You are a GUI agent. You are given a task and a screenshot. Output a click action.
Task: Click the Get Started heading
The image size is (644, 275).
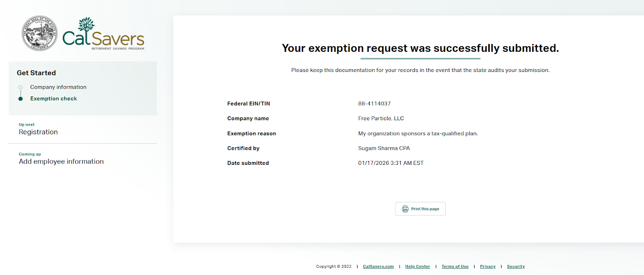tap(36, 73)
